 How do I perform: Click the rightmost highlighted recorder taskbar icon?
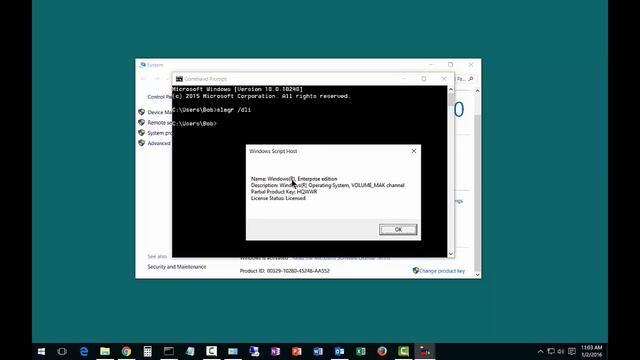pos(424,351)
